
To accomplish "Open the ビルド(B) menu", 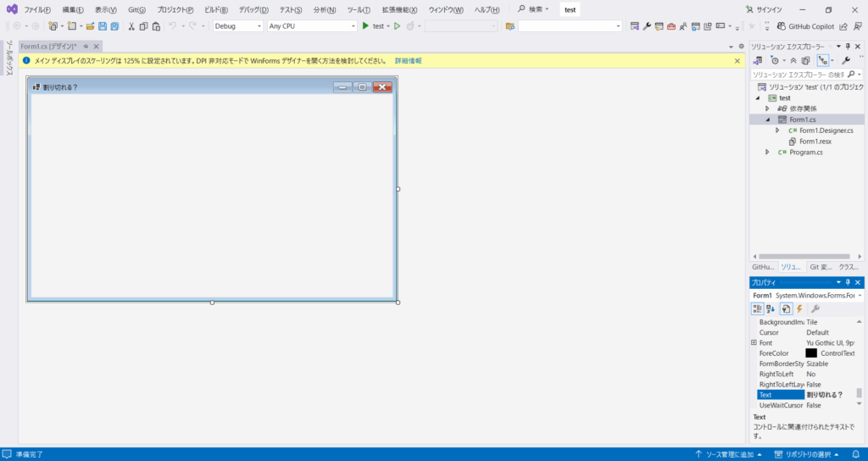I will pyautogui.click(x=215, y=9).
